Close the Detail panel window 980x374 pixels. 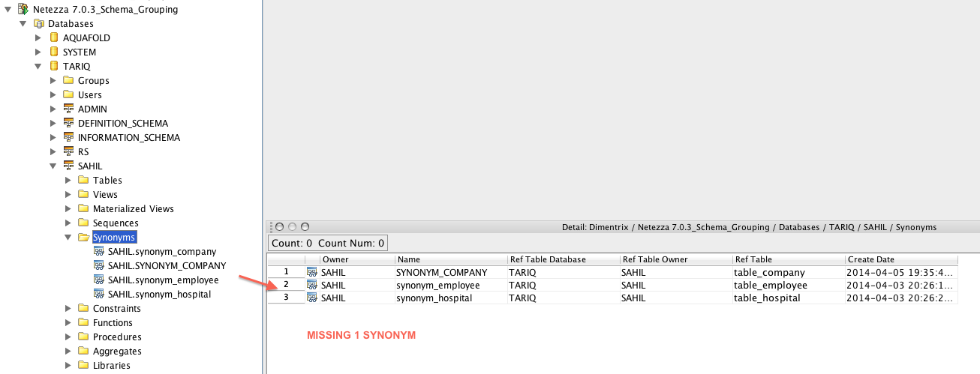(x=279, y=226)
